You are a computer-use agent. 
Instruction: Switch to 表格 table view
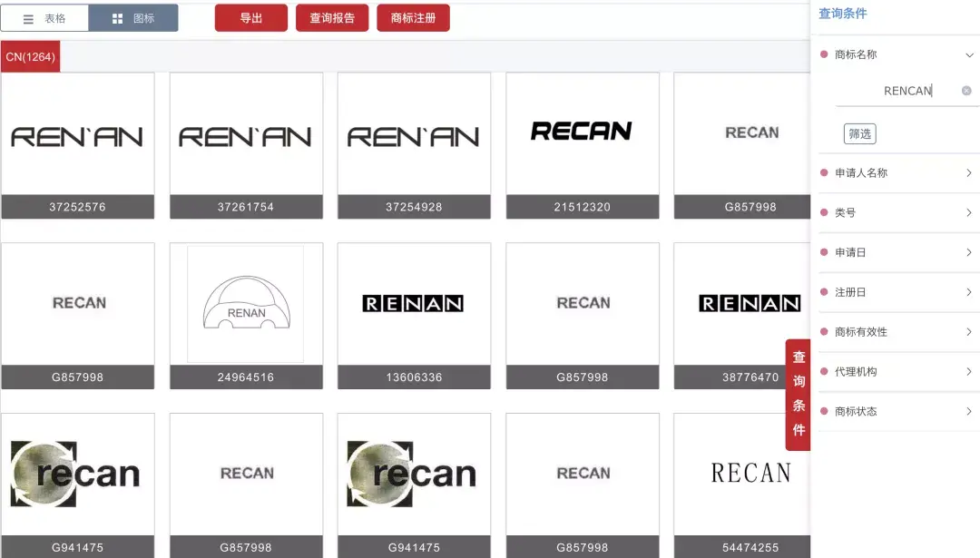(x=45, y=18)
